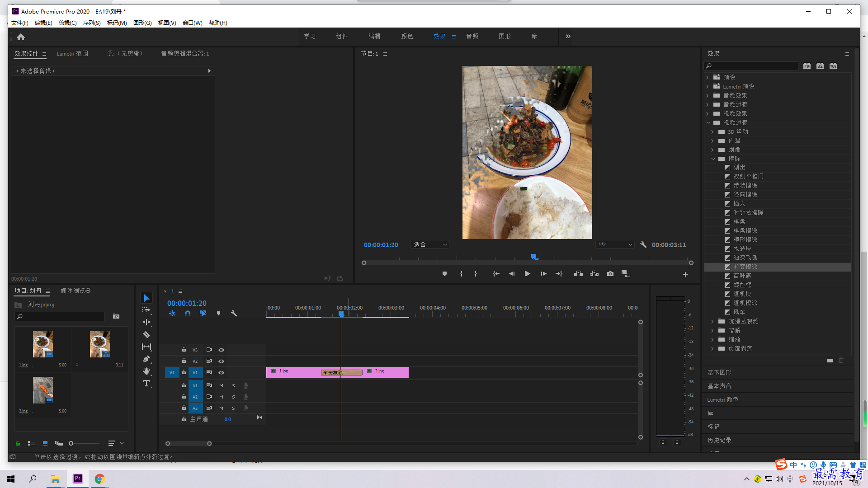Screen dimensions: 868x488
Task: Step forward one frame
Action: (543, 274)
